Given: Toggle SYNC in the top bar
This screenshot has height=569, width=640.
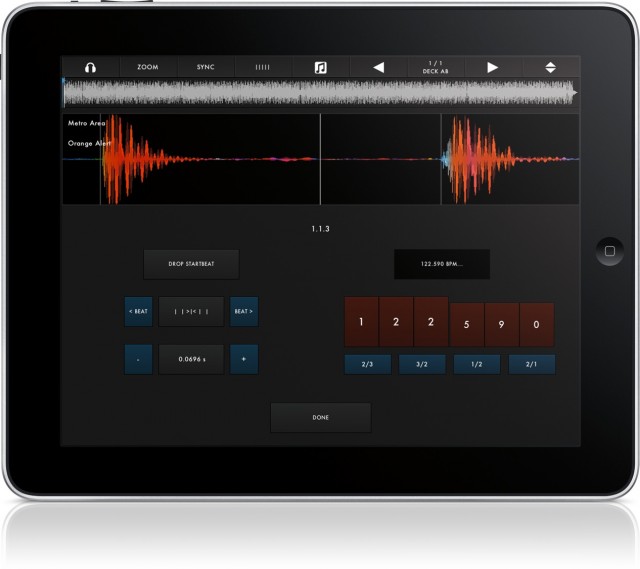Looking at the screenshot, I should (205, 67).
